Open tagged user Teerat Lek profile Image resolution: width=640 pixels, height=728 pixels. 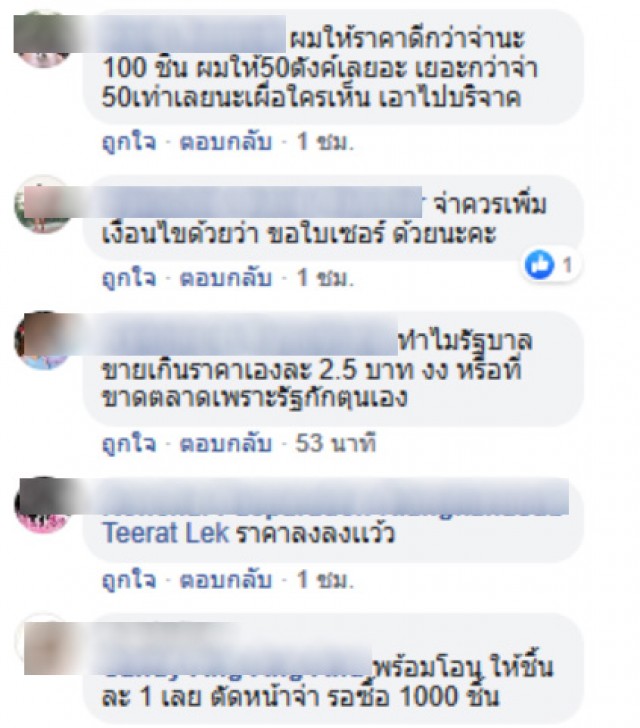(x=166, y=533)
